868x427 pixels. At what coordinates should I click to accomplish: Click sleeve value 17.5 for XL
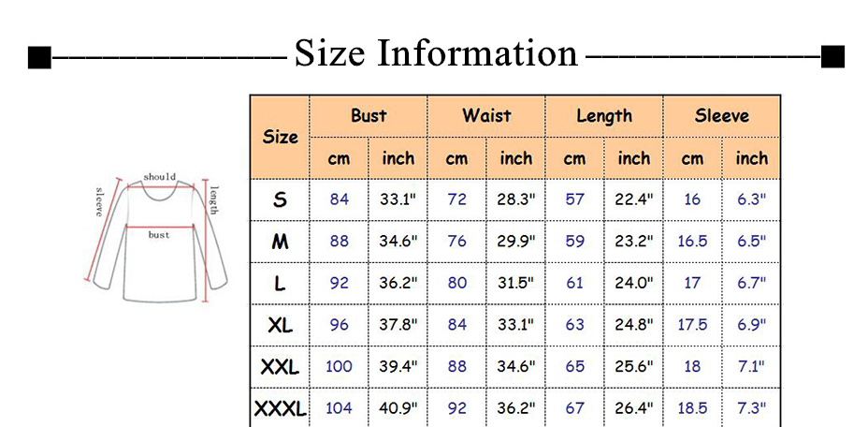(x=692, y=325)
